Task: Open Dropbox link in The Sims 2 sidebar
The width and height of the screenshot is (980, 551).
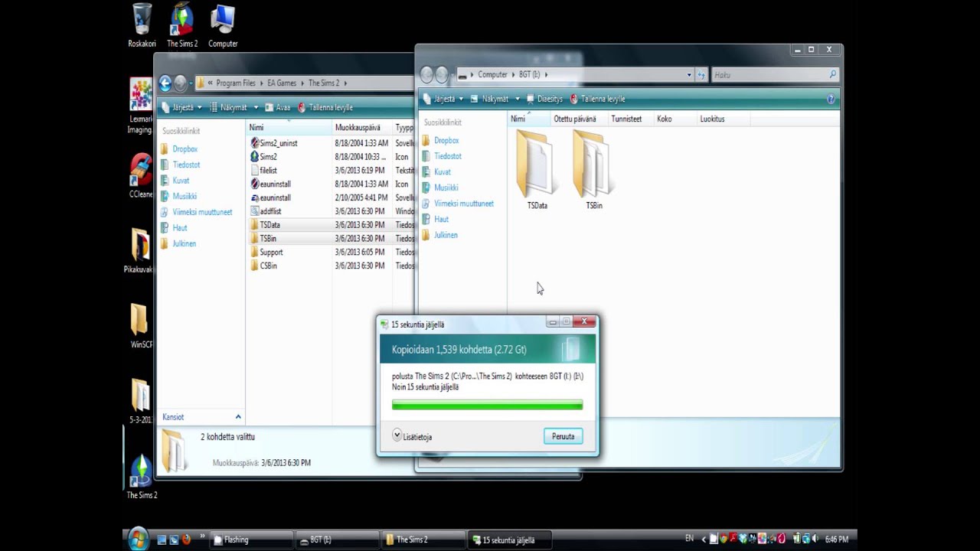Action: pos(185,149)
